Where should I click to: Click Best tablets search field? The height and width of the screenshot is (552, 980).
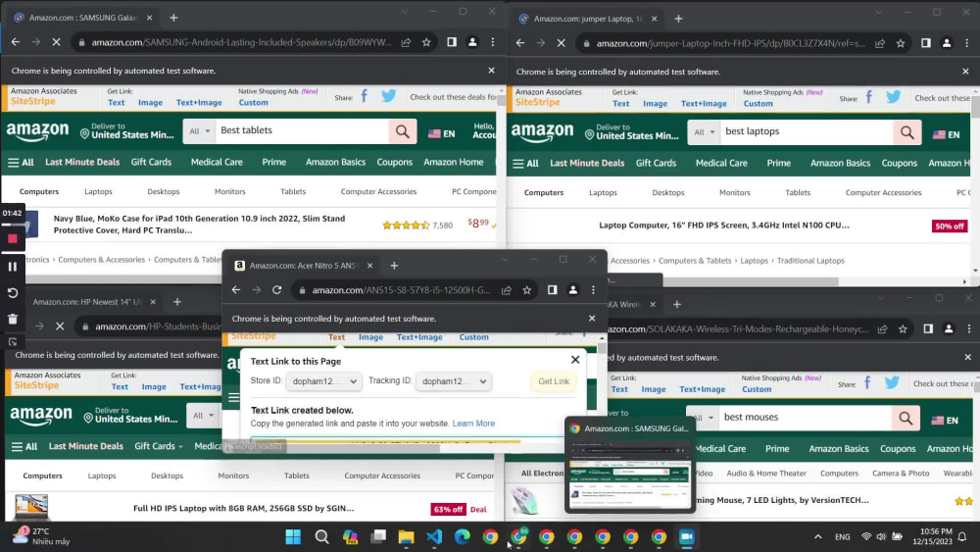point(303,131)
